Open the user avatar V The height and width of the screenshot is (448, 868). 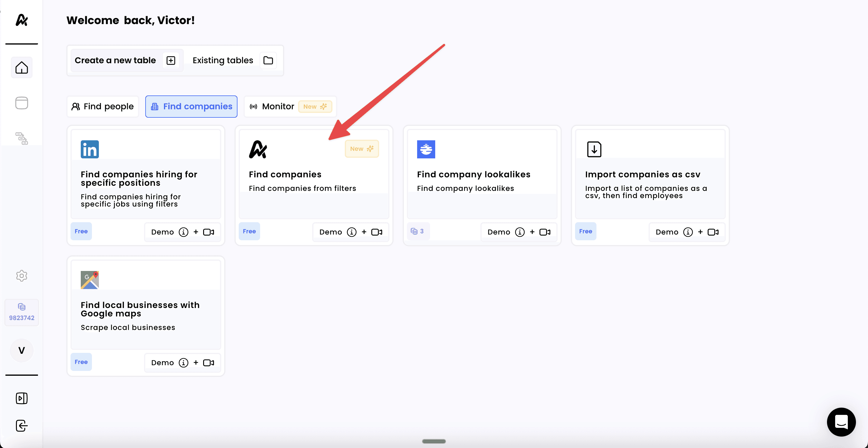[x=22, y=350]
